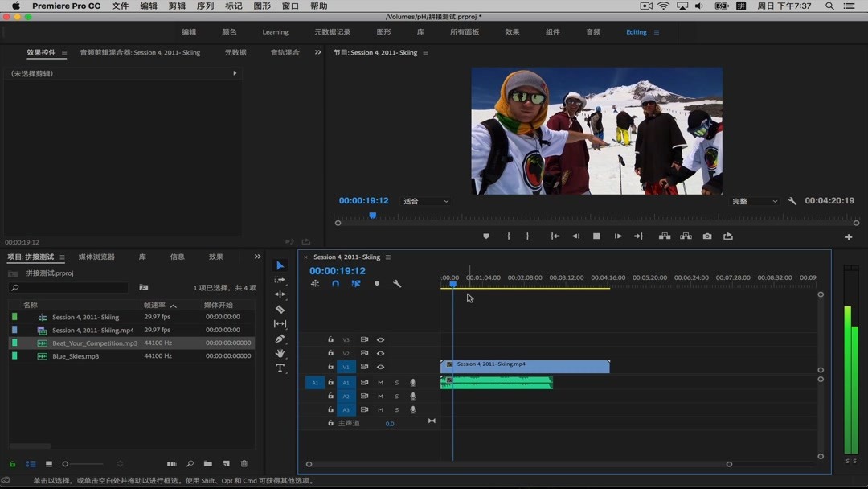The width and height of the screenshot is (868, 489).
Task: Click Export Frame camera icon
Action: click(x=706, y=236)
